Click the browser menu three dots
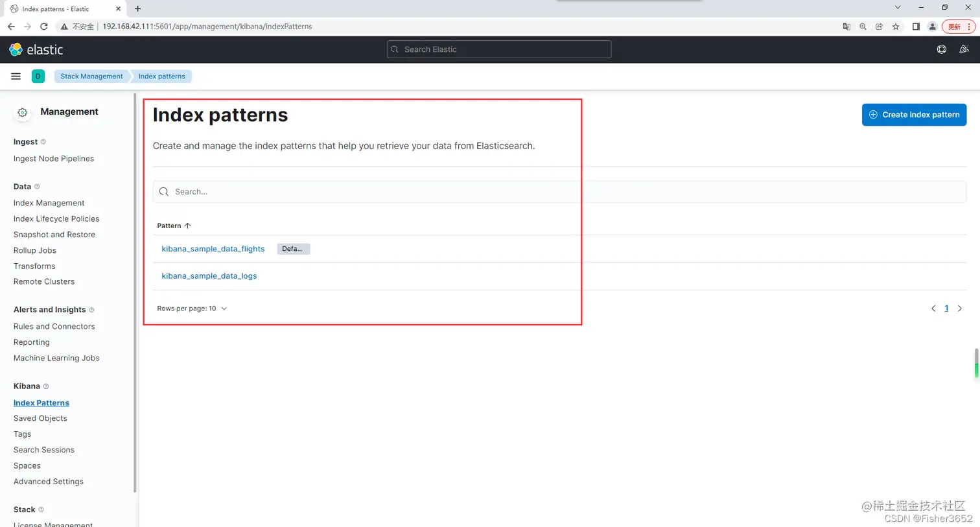The height and width of the screenshot is (527, 980). (969, 27)
